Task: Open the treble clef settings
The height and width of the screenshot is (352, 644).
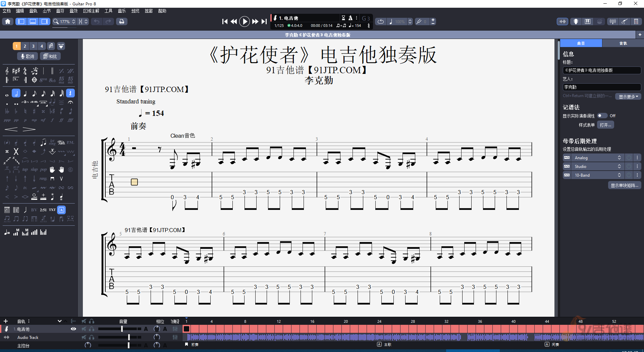Action: click(7, 71)
